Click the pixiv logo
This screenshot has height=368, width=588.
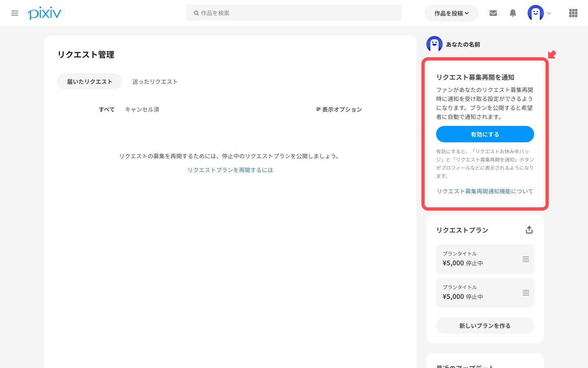point(44,13)
